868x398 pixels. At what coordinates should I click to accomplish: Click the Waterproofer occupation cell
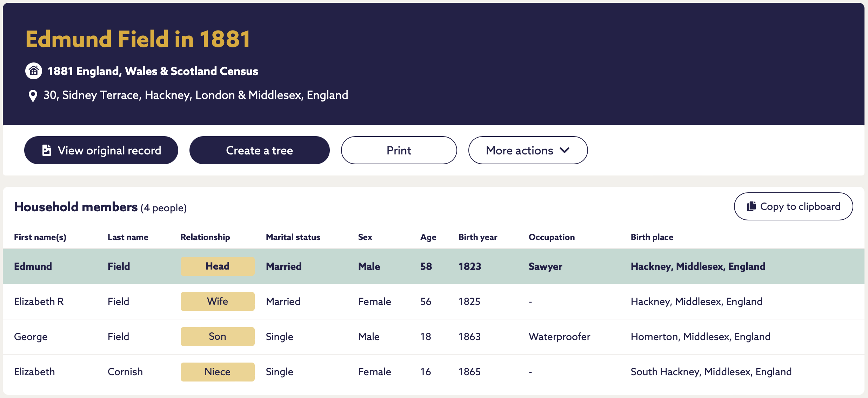(x=559, y=337)
